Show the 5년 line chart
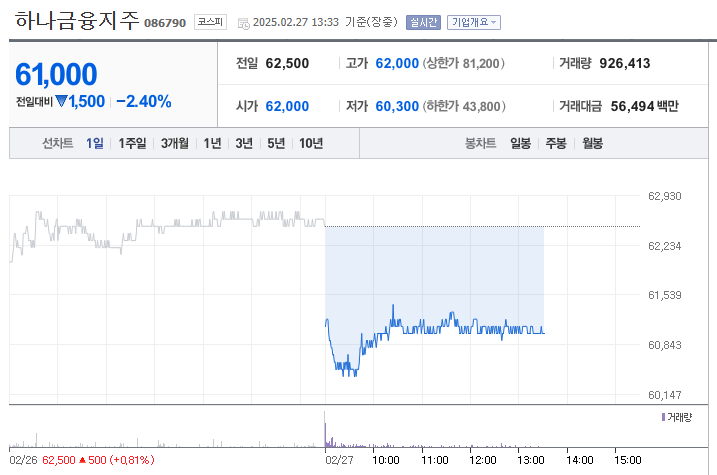Viewport: 717px width, 475px height. click(276, 144)
